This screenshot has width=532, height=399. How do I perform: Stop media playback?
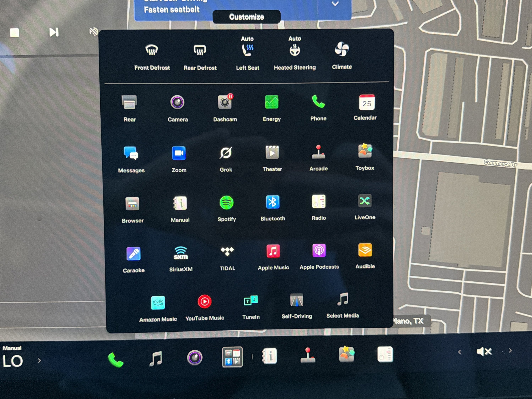pos(14,32)
